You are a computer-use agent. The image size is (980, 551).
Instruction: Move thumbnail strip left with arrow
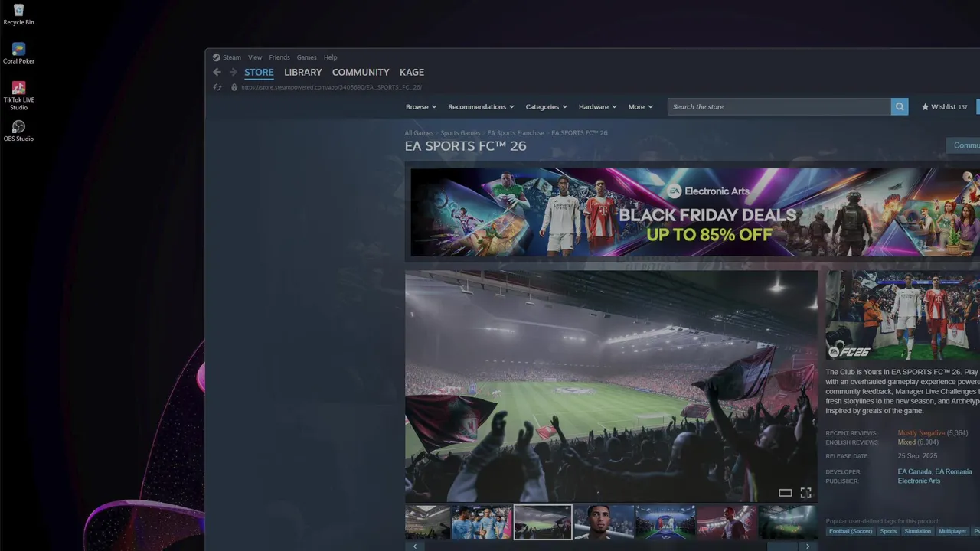point(414,546)
